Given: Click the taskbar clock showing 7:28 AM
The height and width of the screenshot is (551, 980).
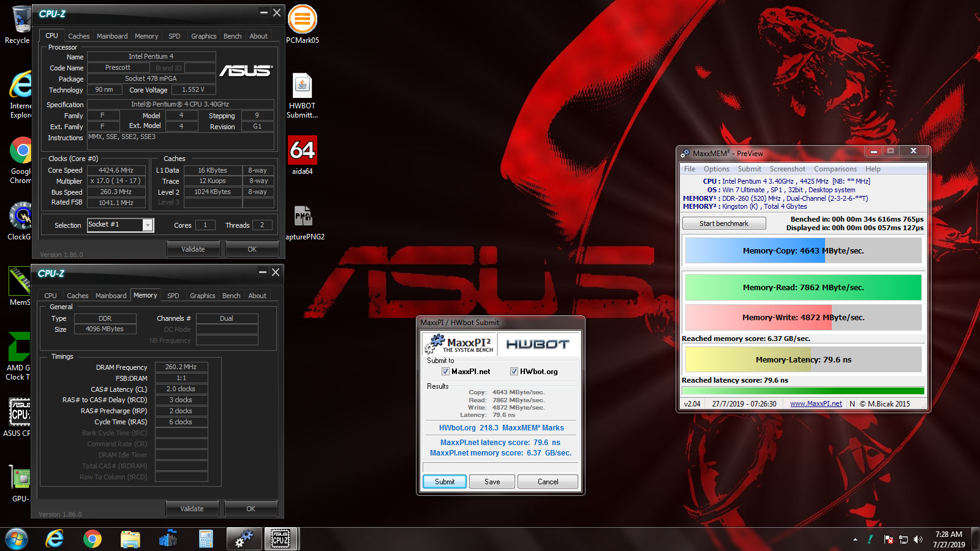Looking at the screenshot, I should click(x=949, y=539).
